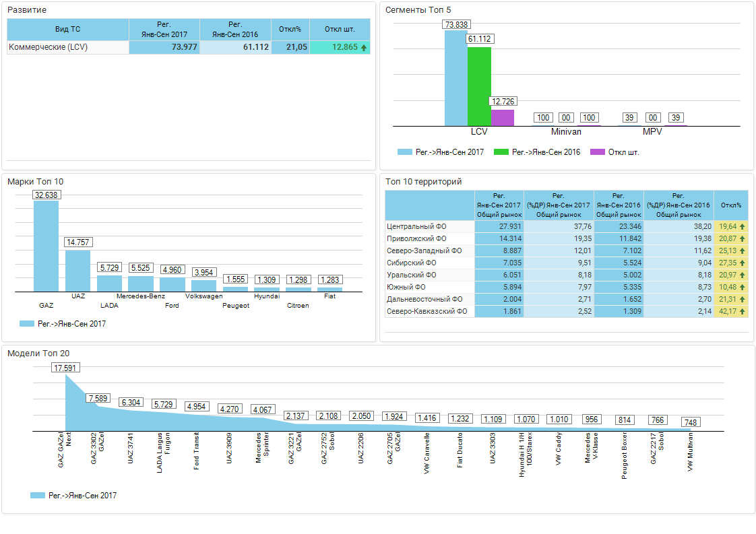Select the Коммерческие (LCV) row label
756x534 pixels.
click(48, 48)
